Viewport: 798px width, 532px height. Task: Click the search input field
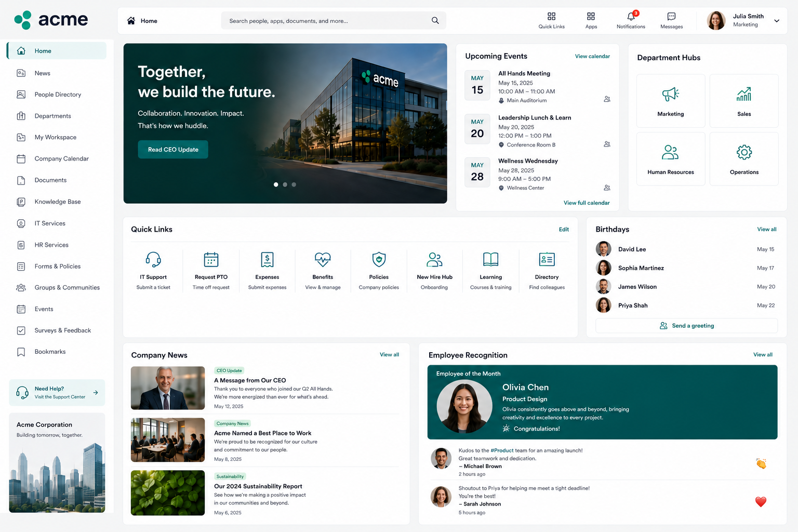click(x=334, y=21)
